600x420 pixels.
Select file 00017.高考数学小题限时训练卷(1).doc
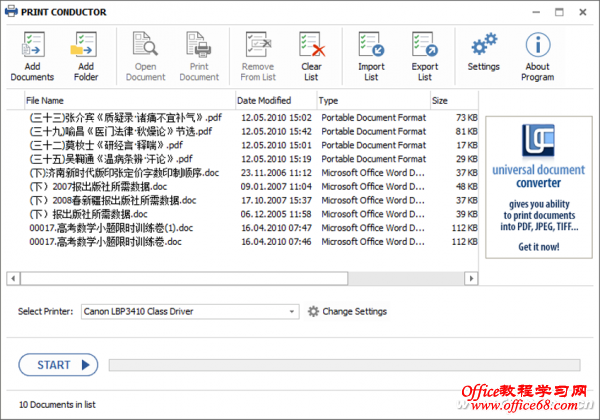tap(111, 228)
